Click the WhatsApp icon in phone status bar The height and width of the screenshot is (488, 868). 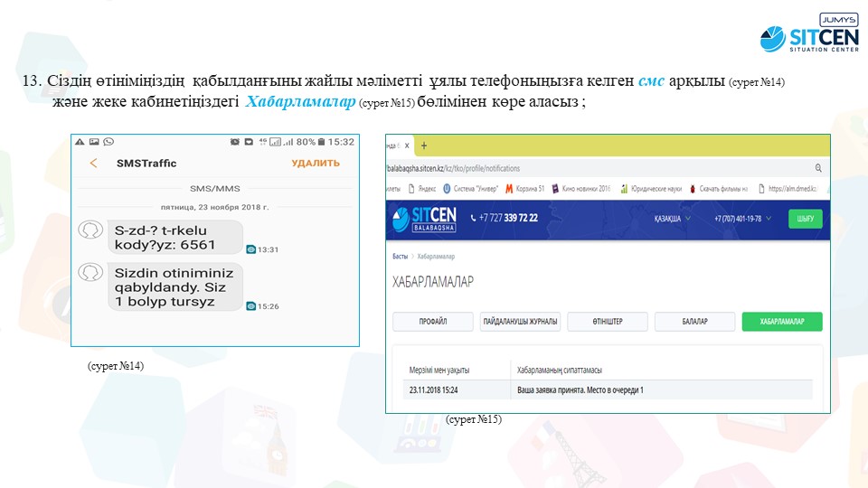tap(108, 142)
